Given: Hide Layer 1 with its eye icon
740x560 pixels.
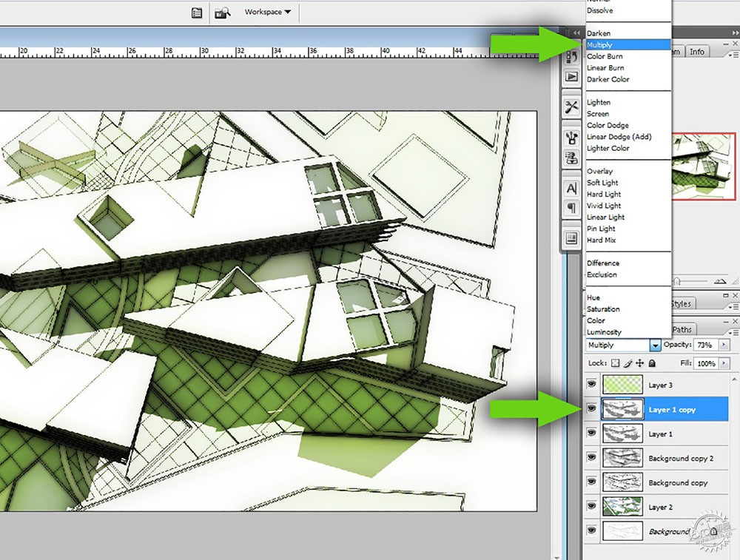Looking at the screenshot, I should click(591, 433).
